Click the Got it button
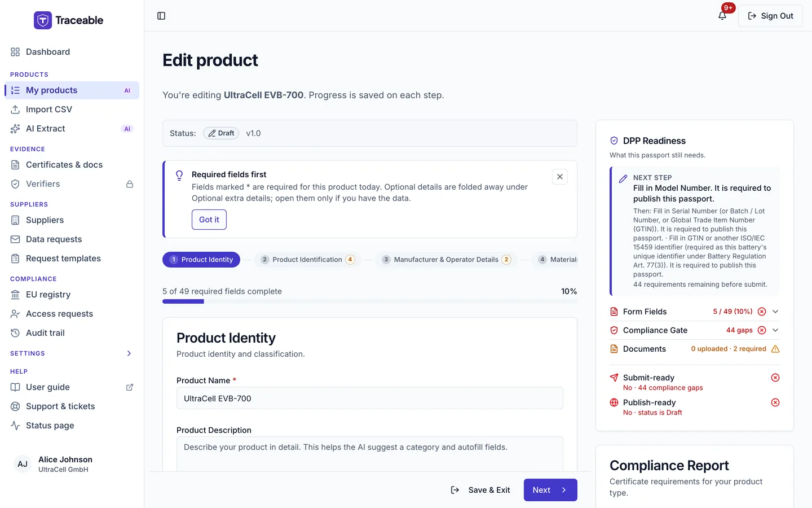This screenshot has height=508, width=812. [209, 220]
